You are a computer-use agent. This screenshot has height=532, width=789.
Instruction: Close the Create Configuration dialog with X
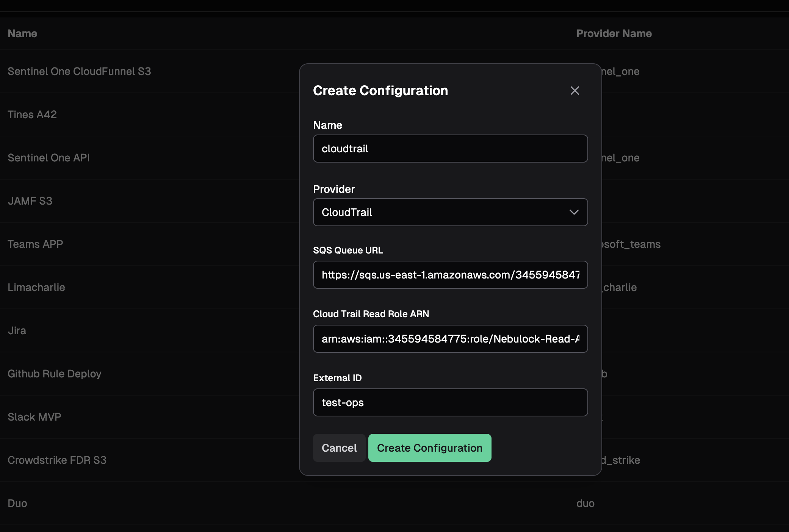point(575,91)
